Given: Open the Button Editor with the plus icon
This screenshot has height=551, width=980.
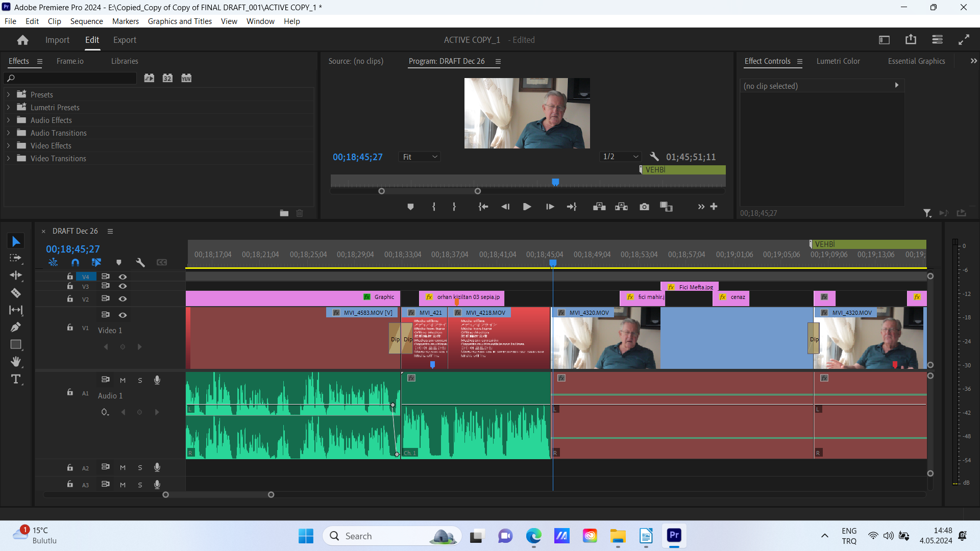Looking at the screenshot, I should [x=714, y=207].
